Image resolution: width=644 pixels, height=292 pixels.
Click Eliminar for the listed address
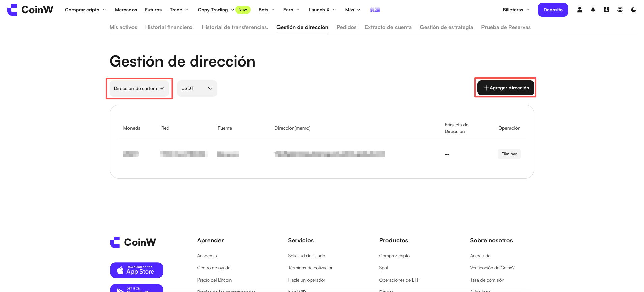[x=509, y=154]
